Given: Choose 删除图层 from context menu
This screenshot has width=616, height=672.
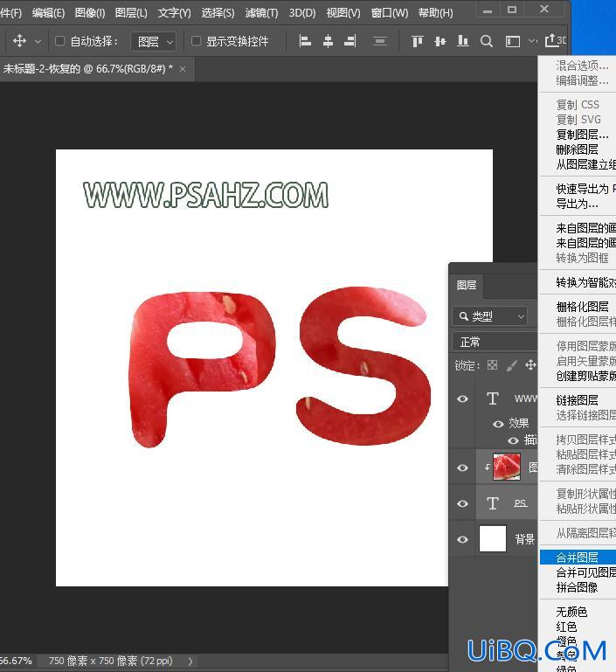Looking at the screenshot, I should pyautogui.click(x=578, y=149).
